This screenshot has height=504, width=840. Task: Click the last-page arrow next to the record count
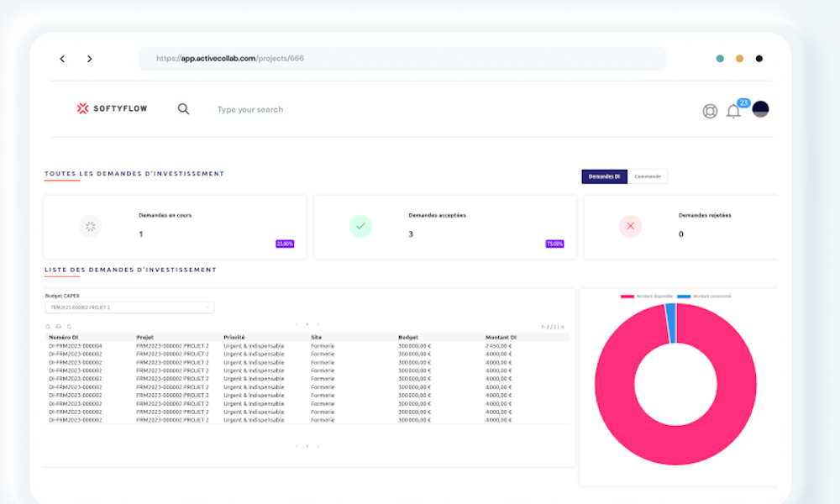[563, 327]
